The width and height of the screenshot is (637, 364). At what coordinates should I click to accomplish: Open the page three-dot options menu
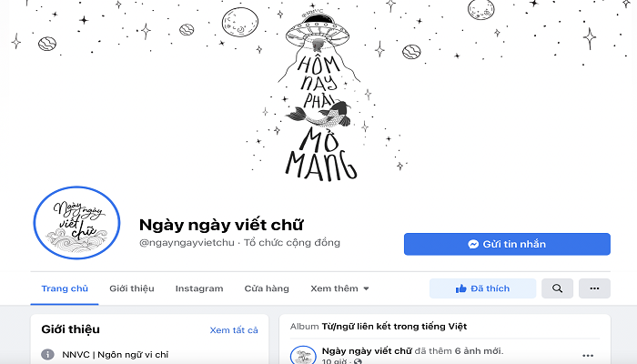point(594,288)
